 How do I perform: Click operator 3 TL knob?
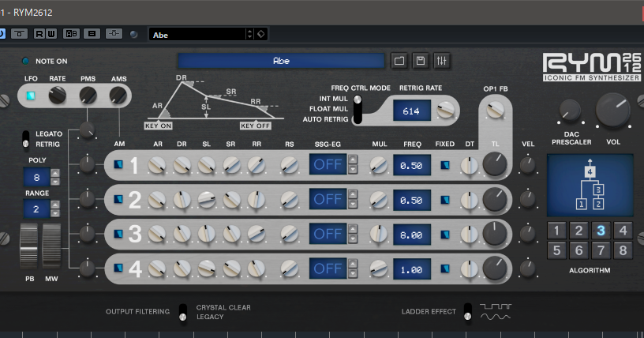(x=495, y=234)
